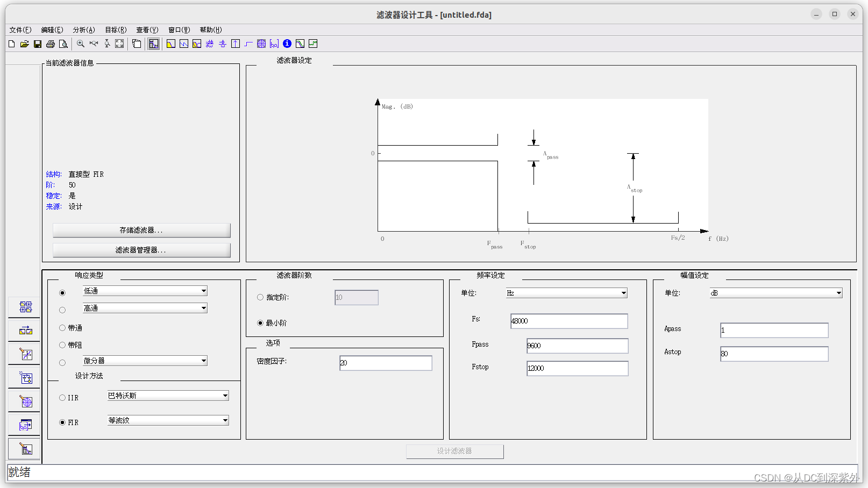Click the 存储滤波器 button
868x488 pixels.
[141, 230]
